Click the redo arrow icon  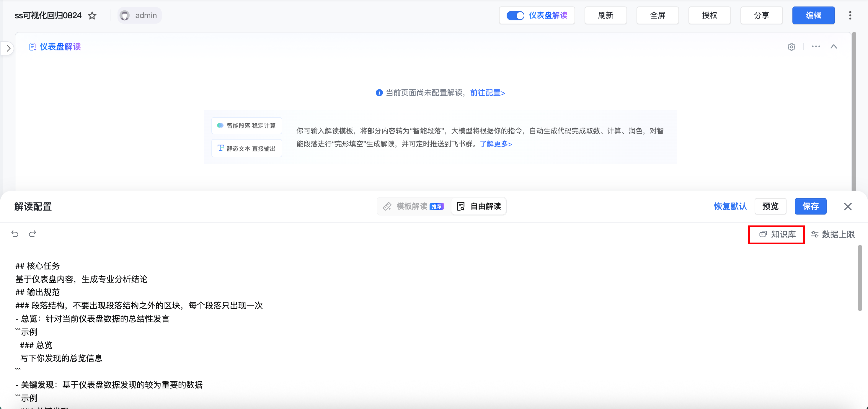[x=32, y=234]
